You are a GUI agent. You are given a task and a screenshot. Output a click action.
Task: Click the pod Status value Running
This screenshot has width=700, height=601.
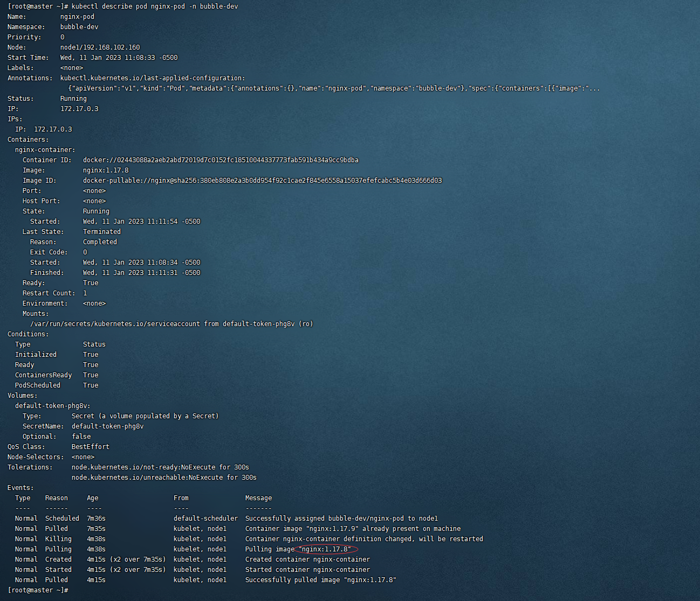[x=73, y=99]
